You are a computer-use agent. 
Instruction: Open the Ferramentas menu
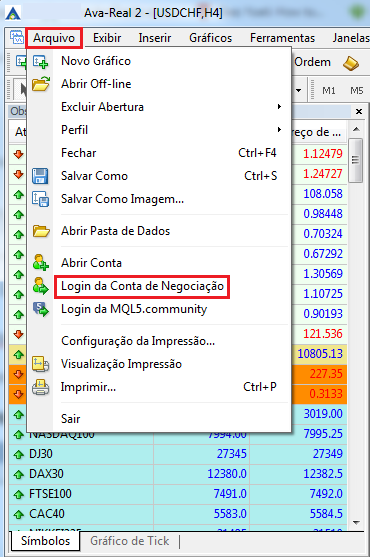coord(282,38)
